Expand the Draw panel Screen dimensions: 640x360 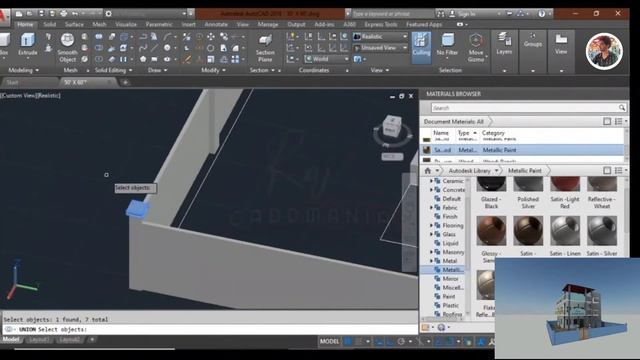157,70
